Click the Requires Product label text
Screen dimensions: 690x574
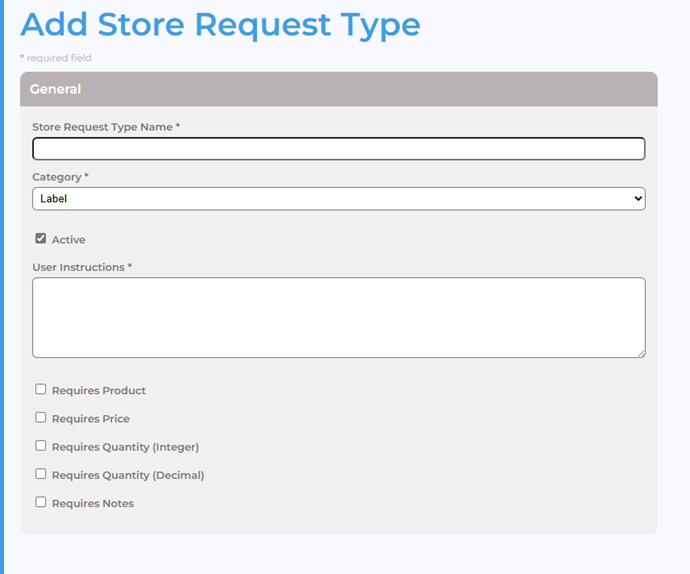point(98,391)
